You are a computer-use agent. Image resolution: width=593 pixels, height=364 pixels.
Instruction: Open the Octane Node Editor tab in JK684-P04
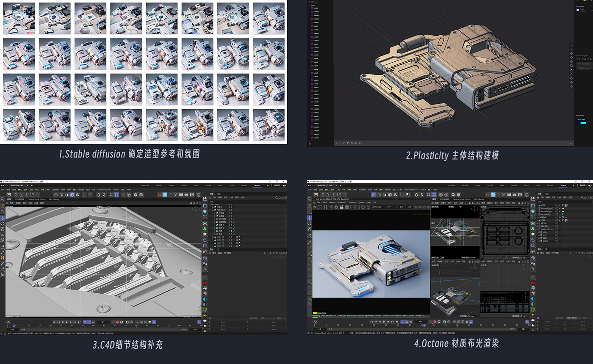click(x=36, y=199)
